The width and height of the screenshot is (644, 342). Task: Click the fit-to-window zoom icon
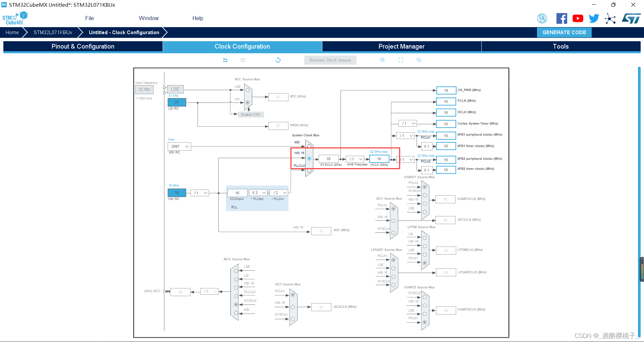point(401,60)
